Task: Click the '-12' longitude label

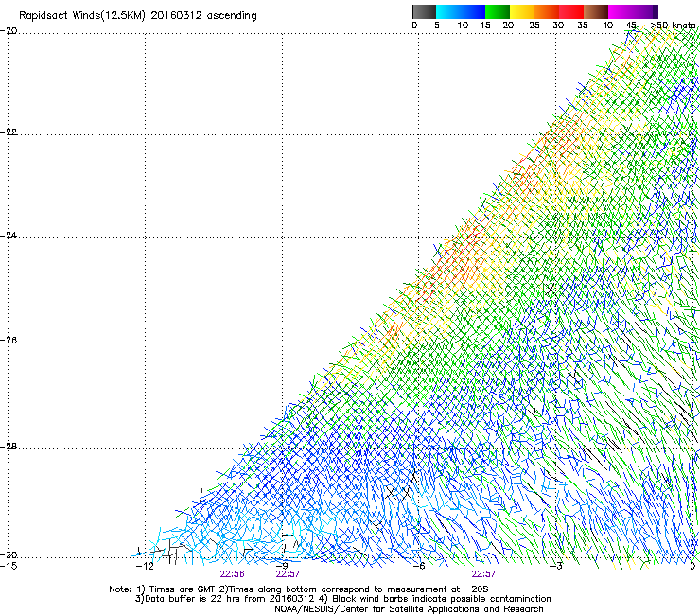Action: click(x=145, y=566)
